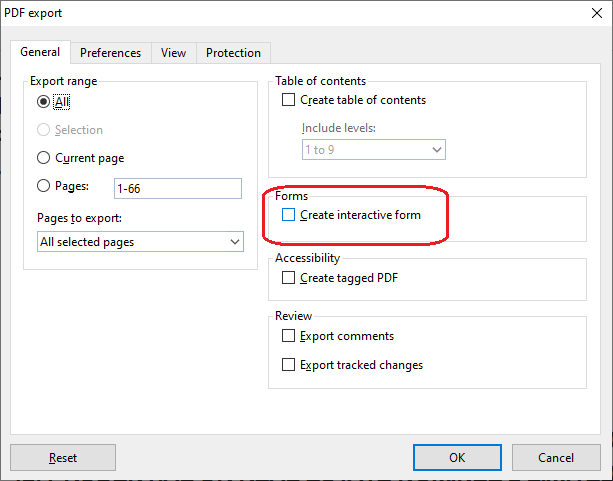Select the General tab

point(40,52)
